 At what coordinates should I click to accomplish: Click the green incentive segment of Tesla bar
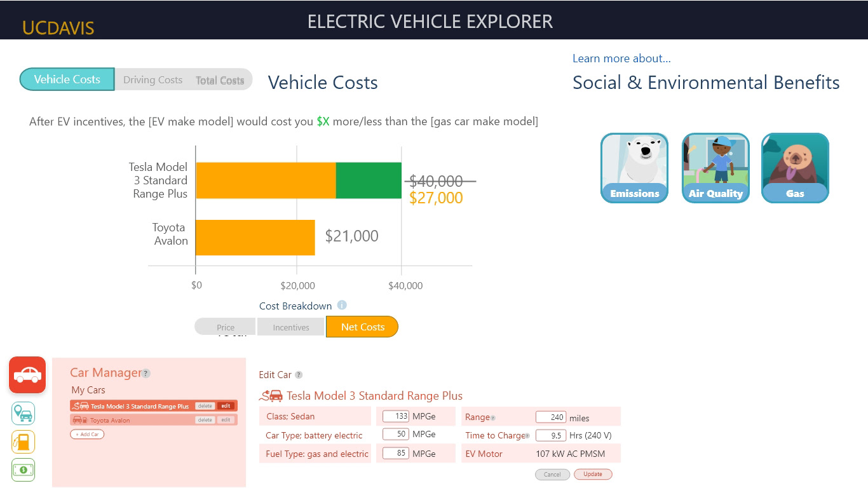tap(369, 180)
